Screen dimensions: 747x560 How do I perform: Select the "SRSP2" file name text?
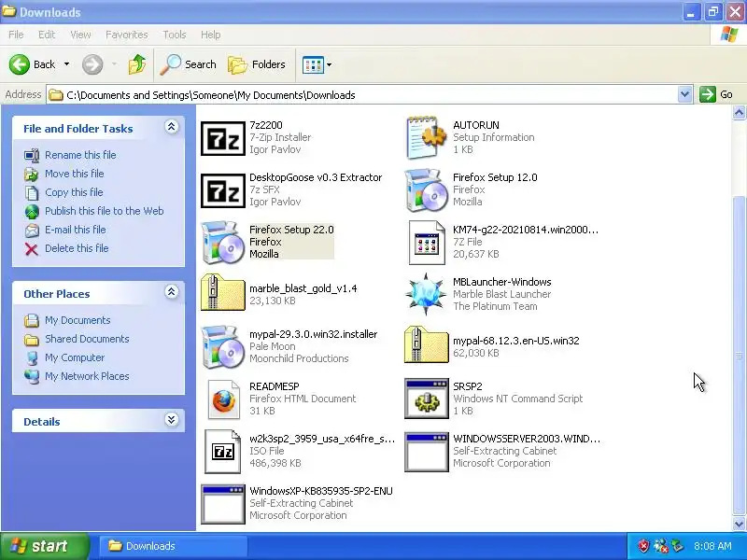coord(468,386)
